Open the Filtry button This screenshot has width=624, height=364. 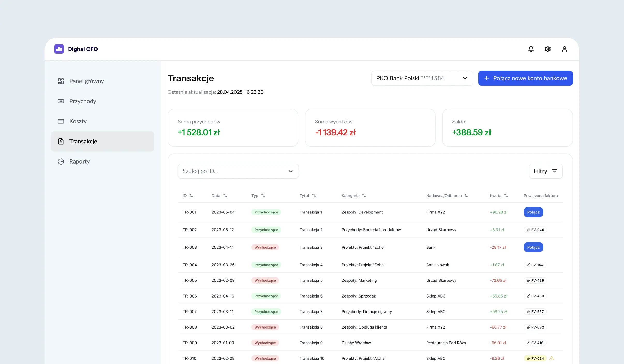[546, 171]
